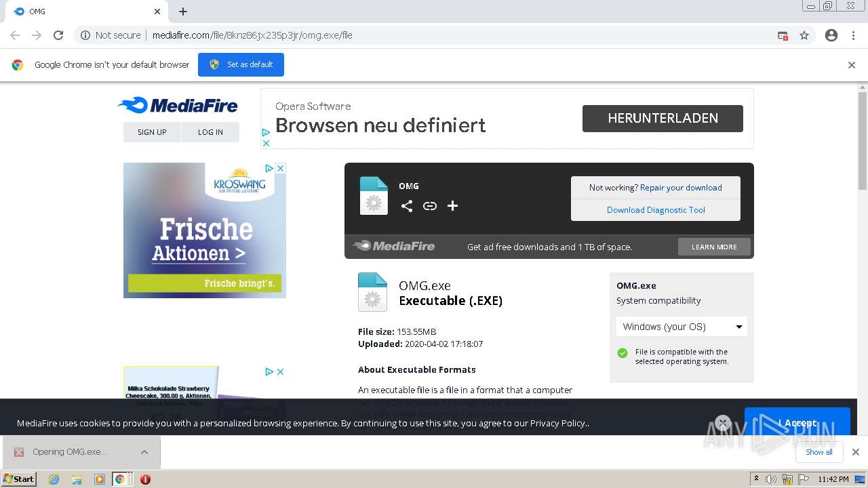Click 'About Executable Formats' heading
This screenshot has height=488, width=868.
point(417,370)
